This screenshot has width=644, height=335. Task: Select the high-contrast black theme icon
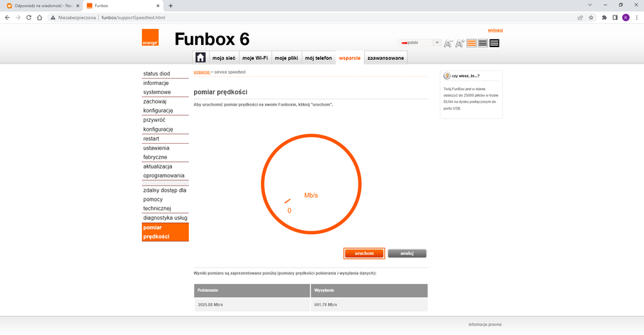point(494,43)
